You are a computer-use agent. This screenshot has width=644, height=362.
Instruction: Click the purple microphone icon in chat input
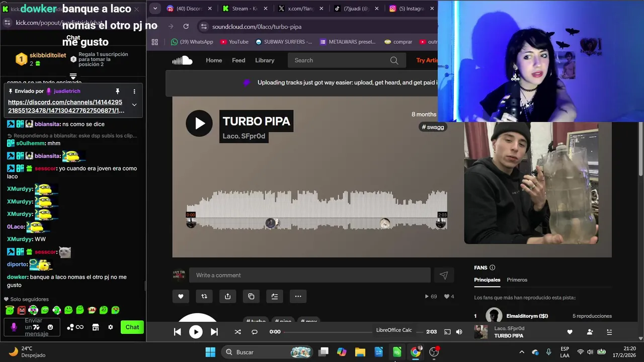[14, 327]
